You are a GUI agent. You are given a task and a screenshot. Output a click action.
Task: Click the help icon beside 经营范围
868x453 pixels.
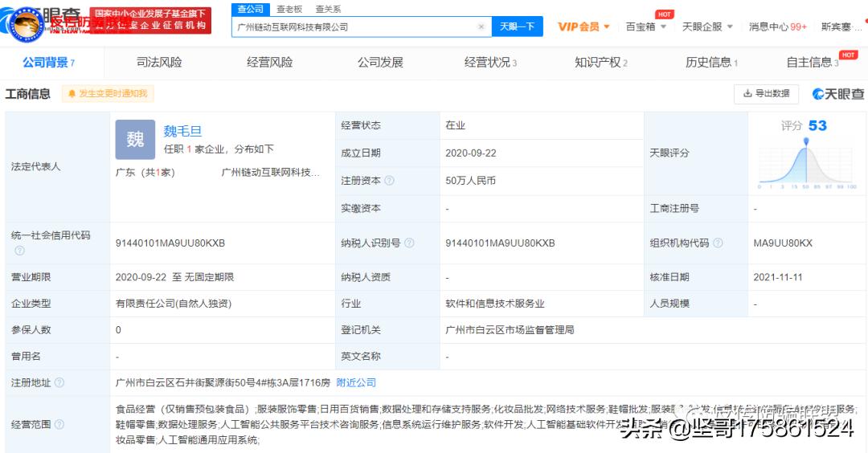click(59, 424)
